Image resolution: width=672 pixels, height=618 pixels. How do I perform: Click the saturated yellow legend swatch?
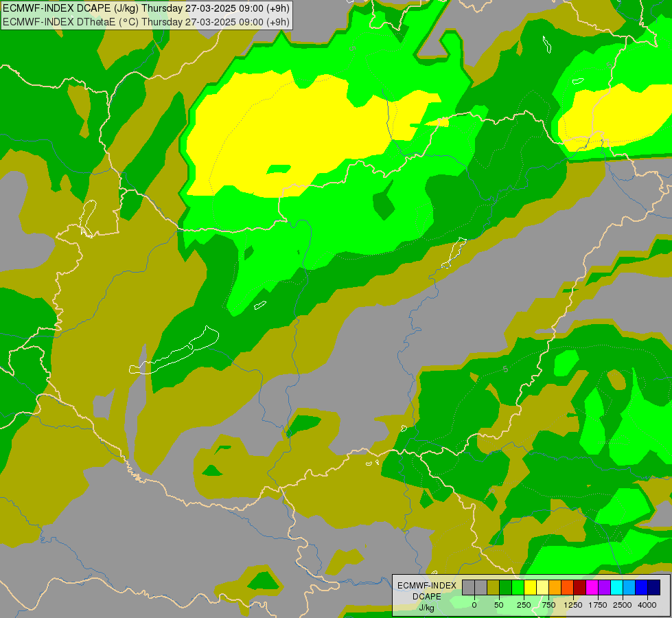pyautogui.click(x=531, y=587)
